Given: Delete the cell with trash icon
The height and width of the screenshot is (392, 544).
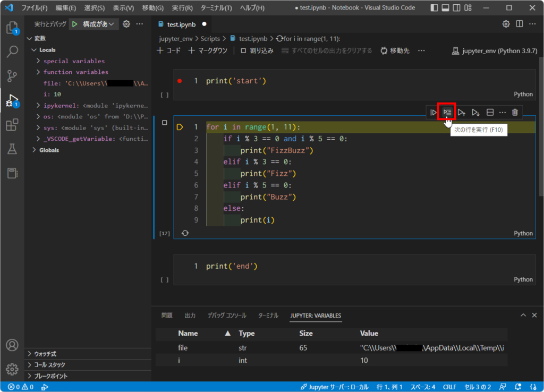Looking at the screenshot, I should [x=515, y=113].
